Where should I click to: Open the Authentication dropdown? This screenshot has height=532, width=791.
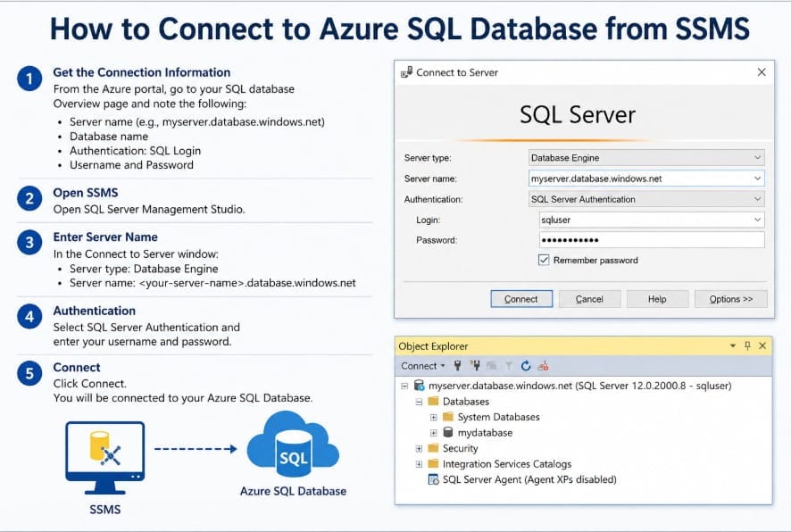(757, 199)
